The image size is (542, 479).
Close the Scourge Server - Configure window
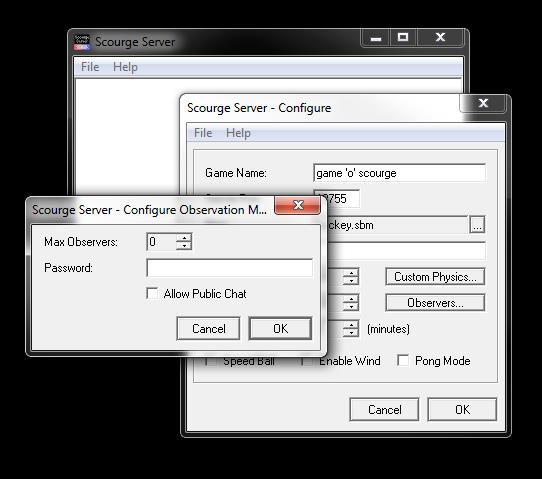[483, 103]
